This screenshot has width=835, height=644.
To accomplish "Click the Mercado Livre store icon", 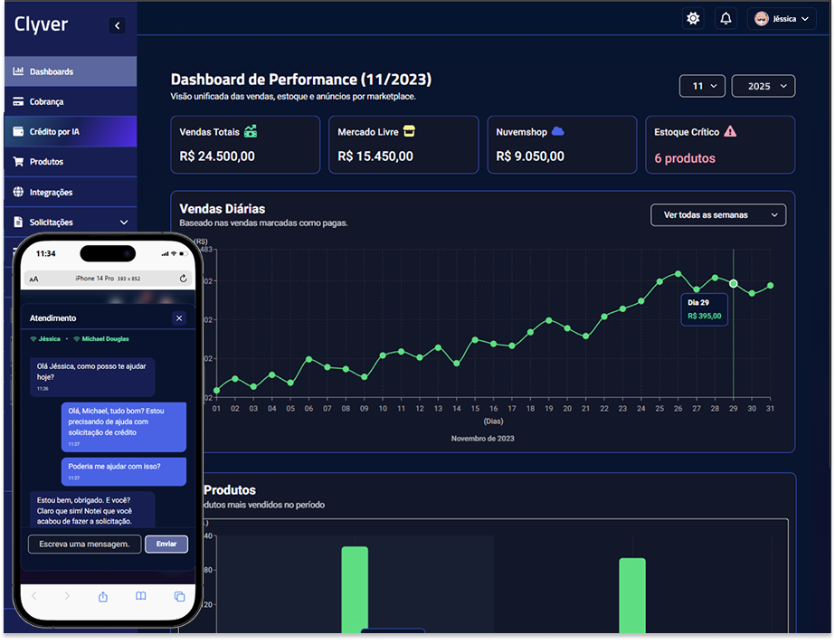I will 409,132.
